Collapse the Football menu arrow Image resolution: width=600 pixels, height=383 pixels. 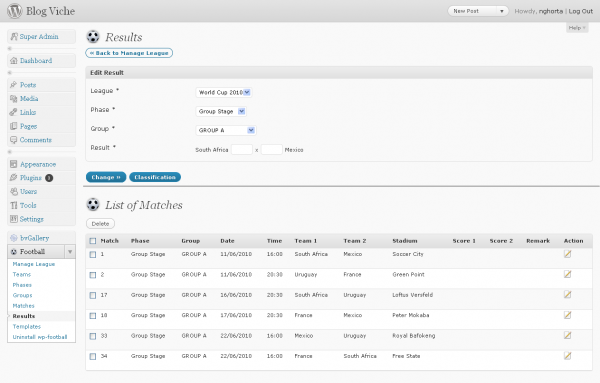(70, 251)
